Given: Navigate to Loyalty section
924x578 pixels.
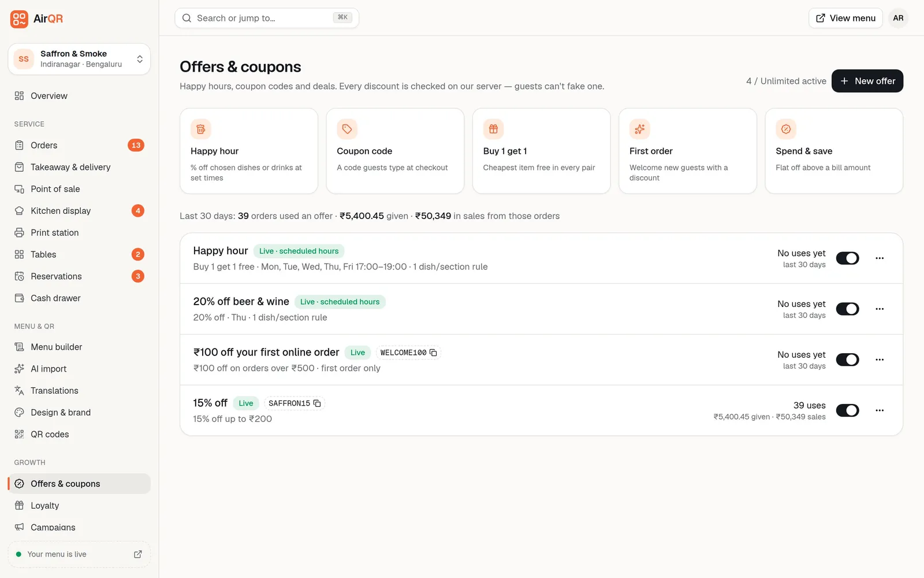Looking at the screenshot, I should tap(79, 506).
